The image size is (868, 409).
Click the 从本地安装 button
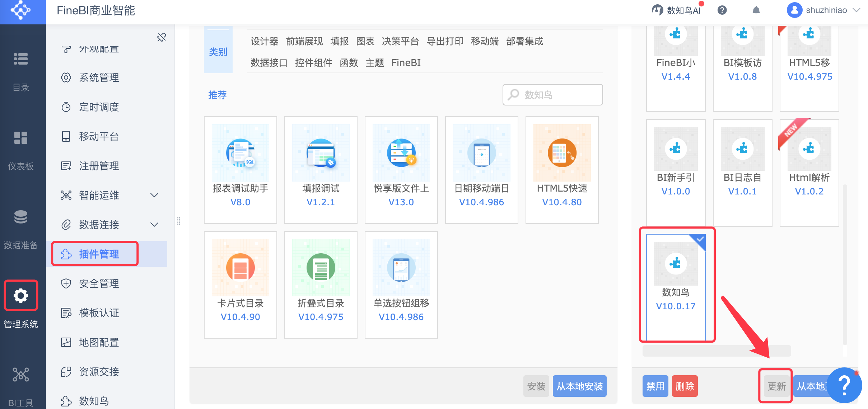pos(579,386)
